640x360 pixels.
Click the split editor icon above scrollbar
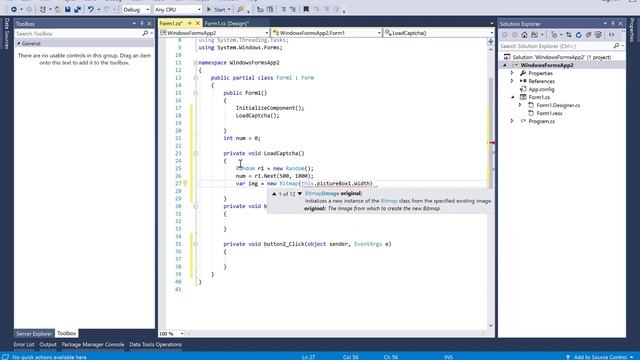pyautogui.click(x=491, y=42)
